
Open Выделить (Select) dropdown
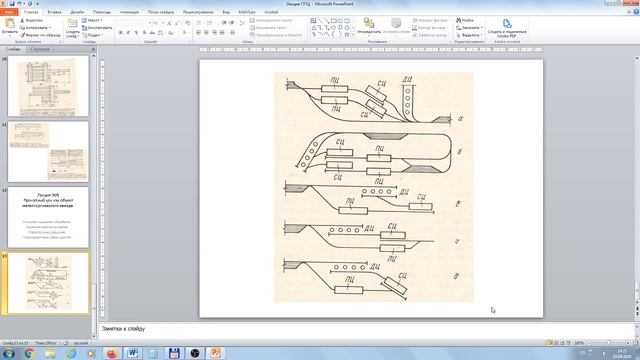[x=469, y=35]
